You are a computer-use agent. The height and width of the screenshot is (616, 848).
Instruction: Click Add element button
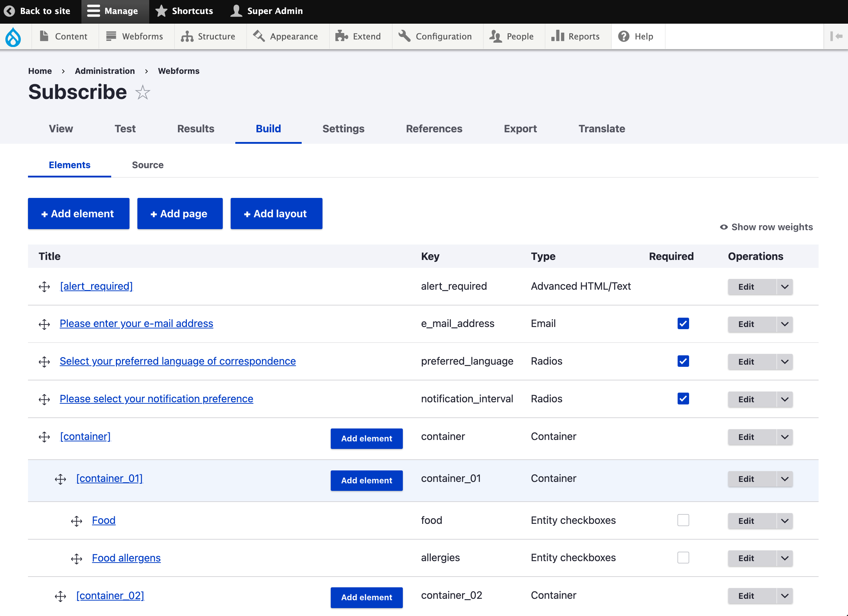coord(78,213)
